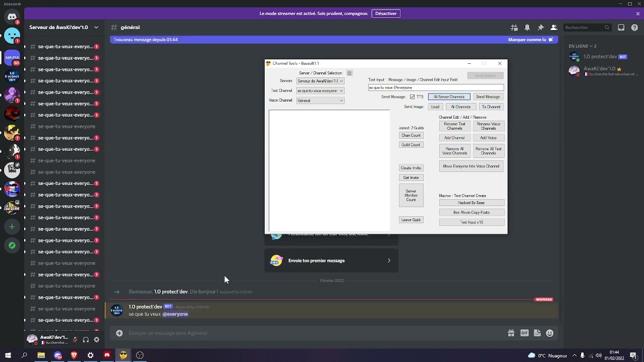The width and height of the screenshot is (644, 362).
Task: Toggle the member list icon in header
Action: point(553,28)
